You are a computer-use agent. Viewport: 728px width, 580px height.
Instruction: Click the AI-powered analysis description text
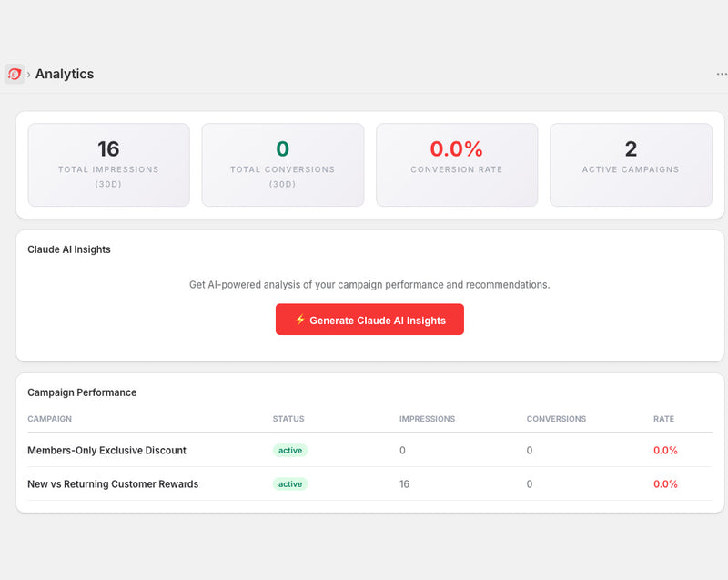(369, 285)
